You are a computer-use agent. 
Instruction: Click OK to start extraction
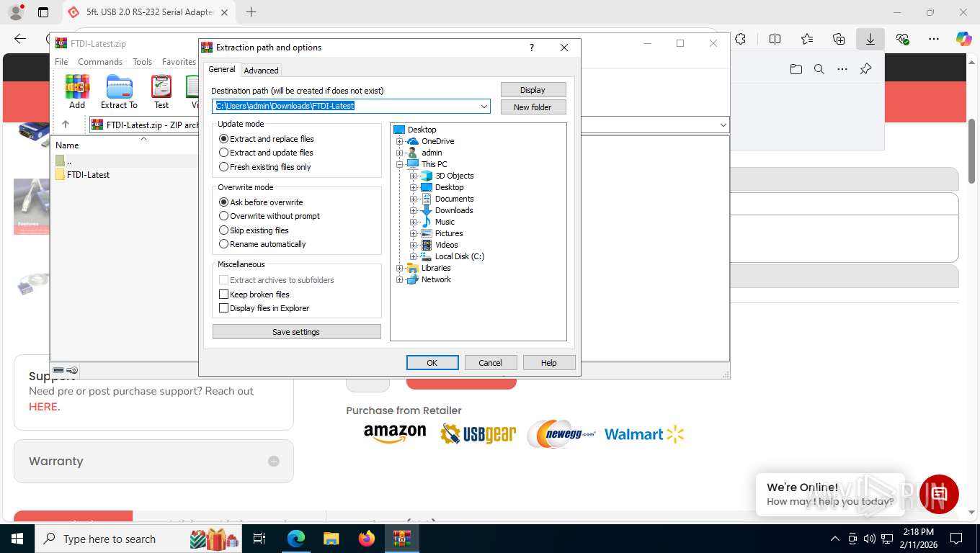(432, 363)
